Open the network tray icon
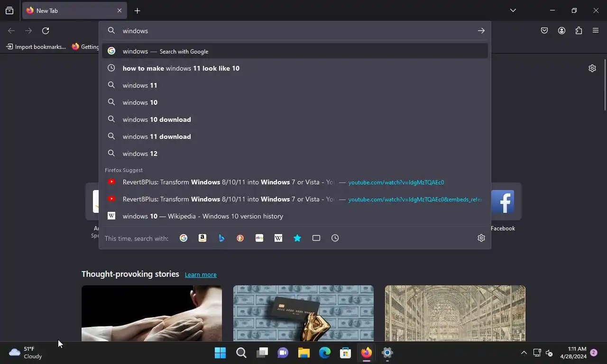Screen dimensions: 607x364 point(537,353)
